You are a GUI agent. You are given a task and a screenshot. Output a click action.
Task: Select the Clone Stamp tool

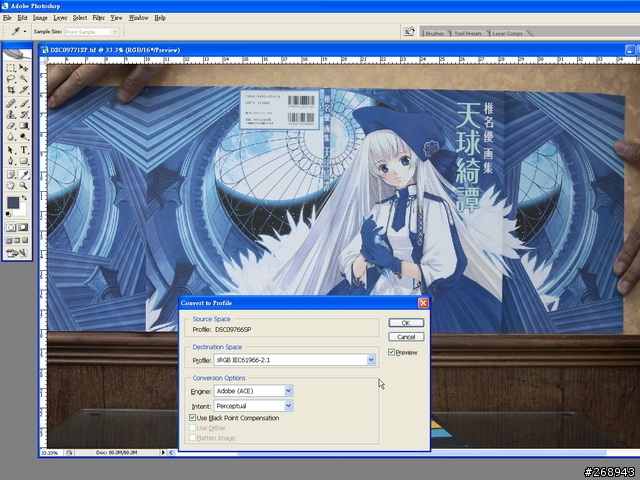tap(11, 114)
